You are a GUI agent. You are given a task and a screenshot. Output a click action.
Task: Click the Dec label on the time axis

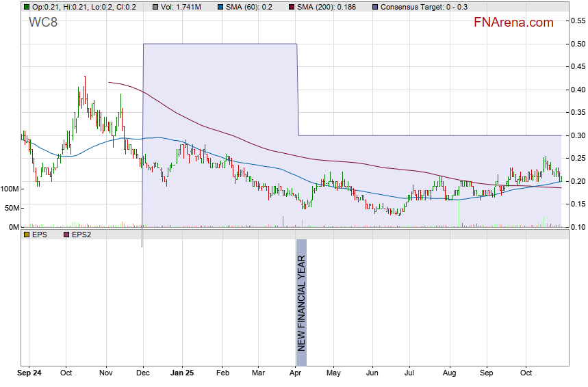click(143, 373)
